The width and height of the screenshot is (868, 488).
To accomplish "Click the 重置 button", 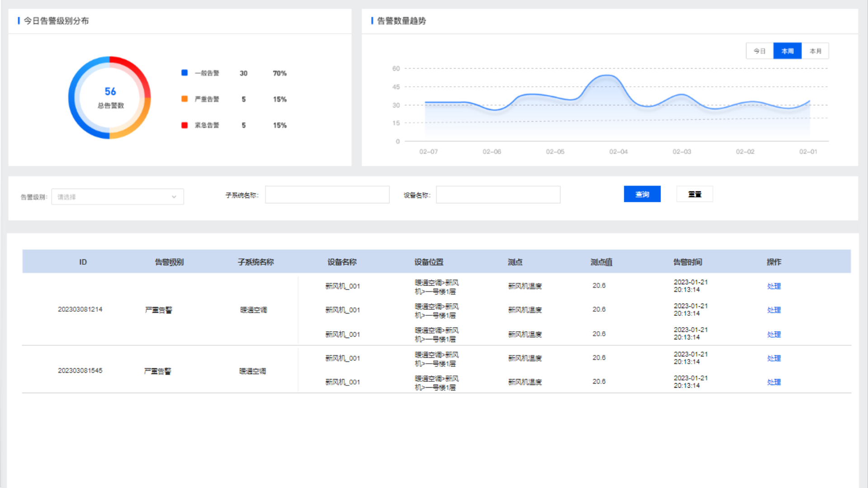I will [x=694, y=194].
